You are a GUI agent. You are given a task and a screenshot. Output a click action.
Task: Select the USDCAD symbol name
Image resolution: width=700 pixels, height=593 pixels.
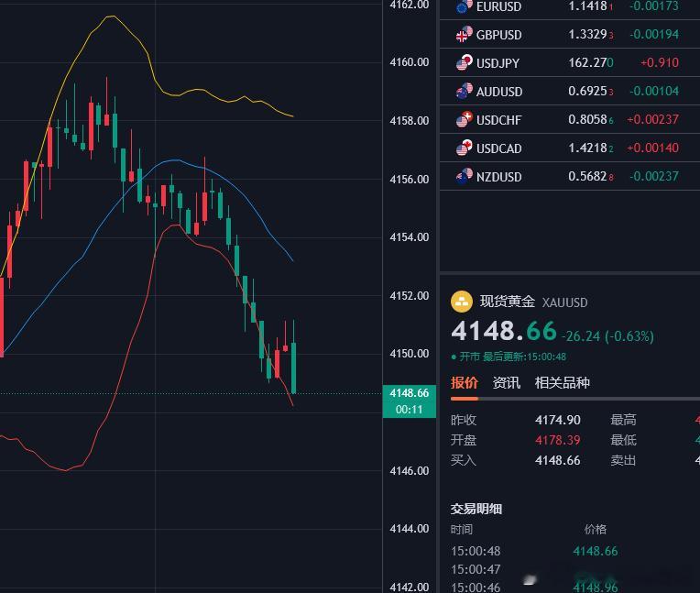498,148
